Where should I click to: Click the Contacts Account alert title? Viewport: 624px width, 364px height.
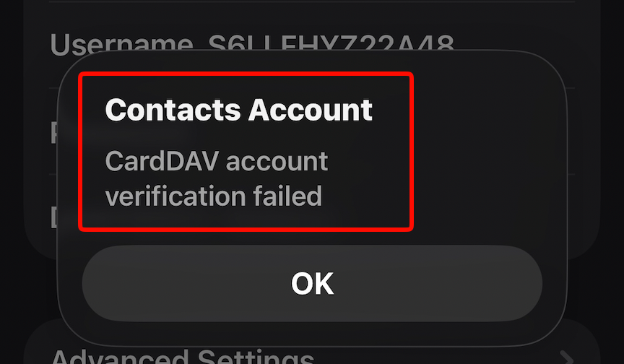(x=239, y=110)
